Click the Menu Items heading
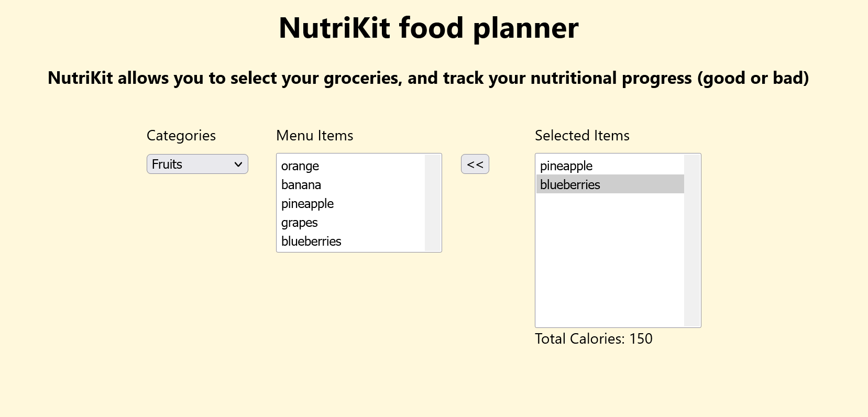The image size is (868, 417). tap(314, 136)
